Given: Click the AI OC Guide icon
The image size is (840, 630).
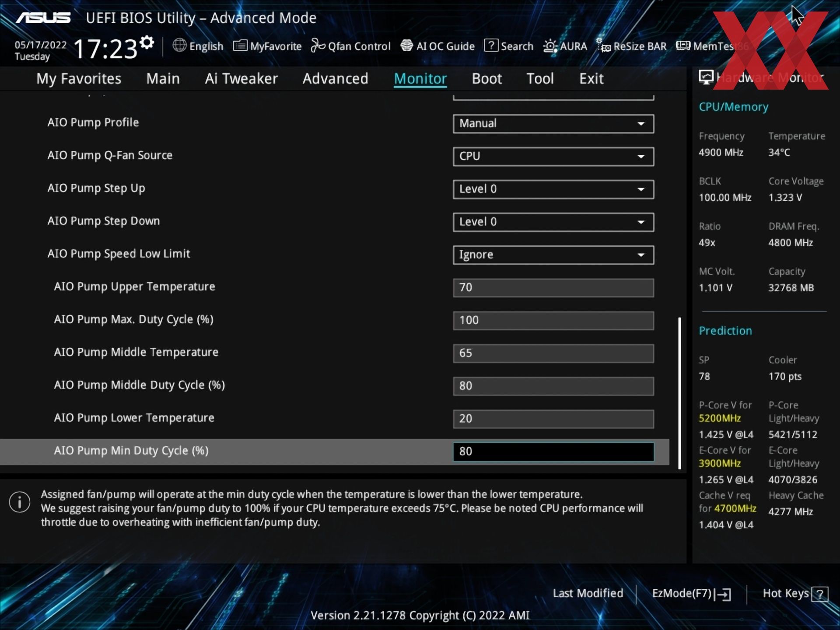Looking at the screenshot, I should [x=407, y=45].
